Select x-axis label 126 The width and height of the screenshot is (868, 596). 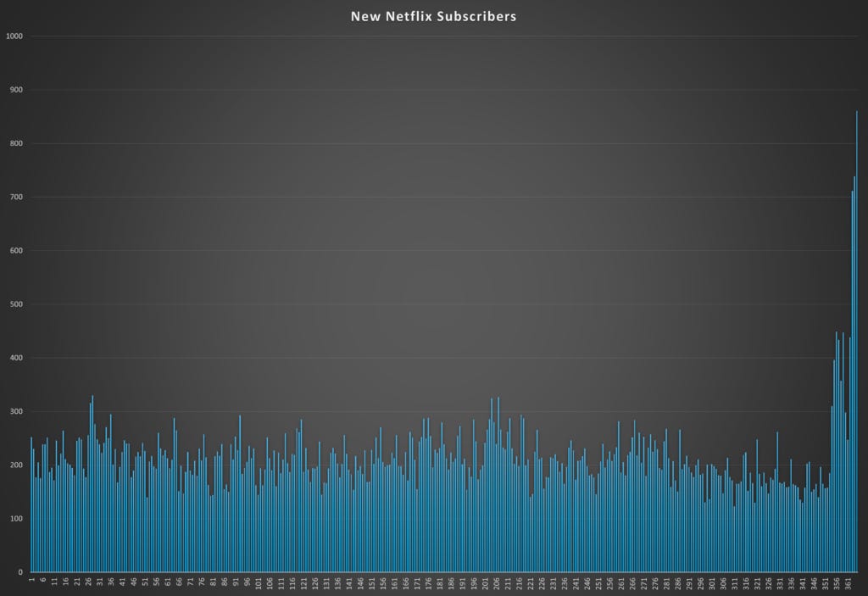[x=315, y=584]
